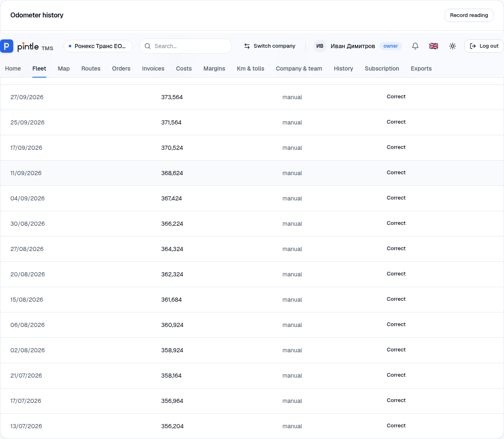Select the Fleet tab
The height and width of the screenshot is (439, 504).
[39, 68]
